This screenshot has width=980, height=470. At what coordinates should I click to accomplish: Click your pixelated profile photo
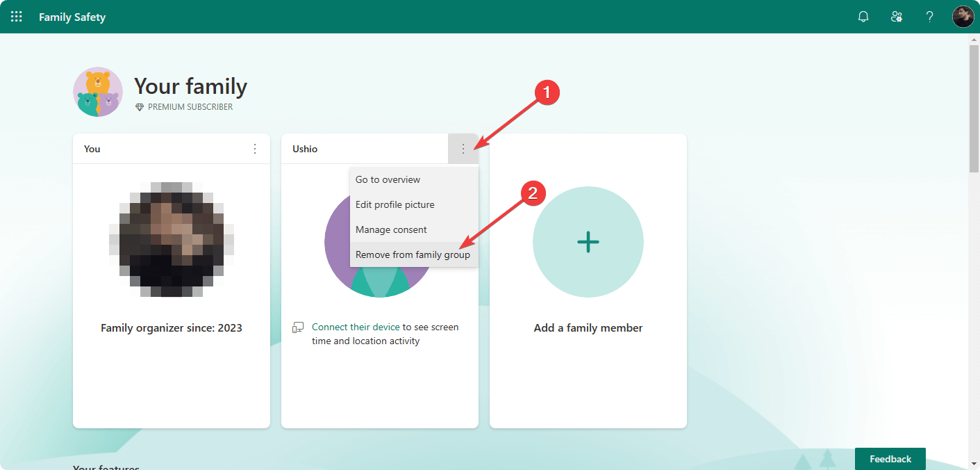[172, 239]
